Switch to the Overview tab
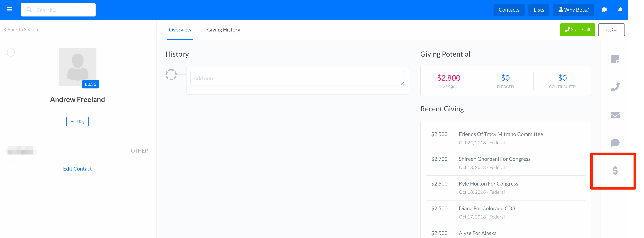This screenshot has height=238, width=644. click(x=180, y=29)
